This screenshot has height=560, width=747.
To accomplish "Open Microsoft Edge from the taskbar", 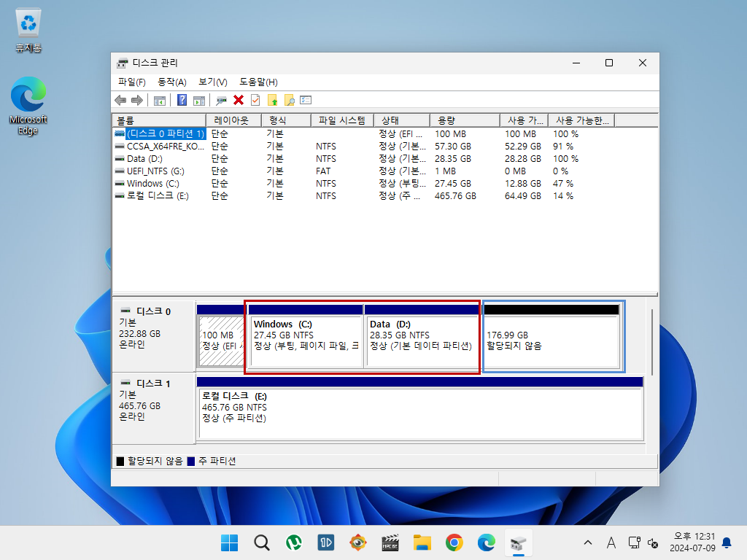I will coord(487,542).
